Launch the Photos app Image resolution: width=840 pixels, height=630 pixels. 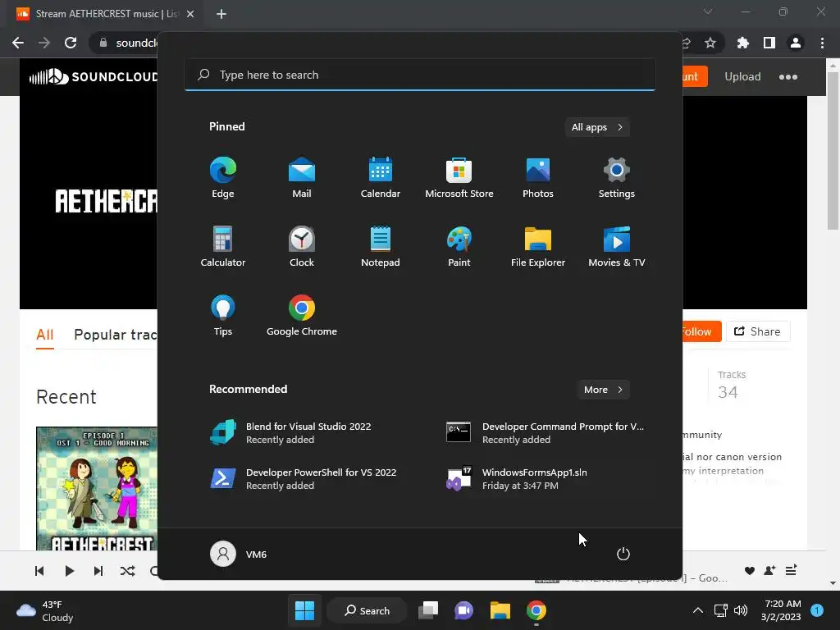point(538,178)
